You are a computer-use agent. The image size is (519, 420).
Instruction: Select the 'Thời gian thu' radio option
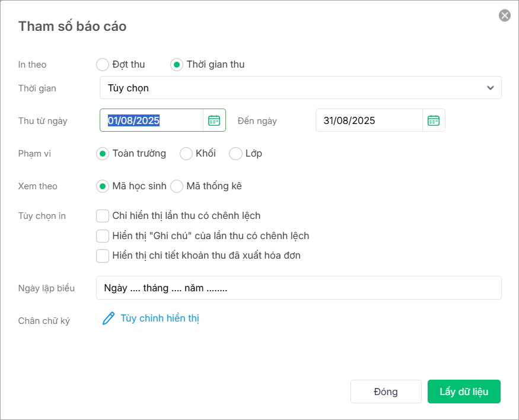click(177, 65)
